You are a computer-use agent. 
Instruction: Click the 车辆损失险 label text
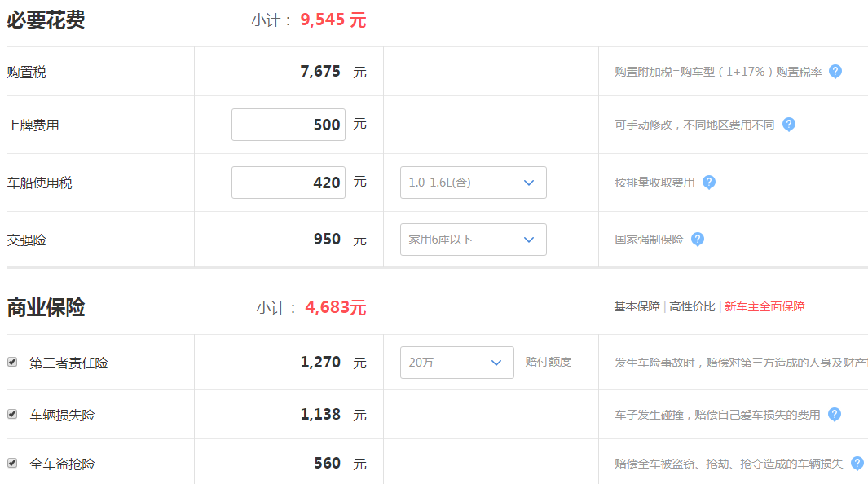(62, 415)
